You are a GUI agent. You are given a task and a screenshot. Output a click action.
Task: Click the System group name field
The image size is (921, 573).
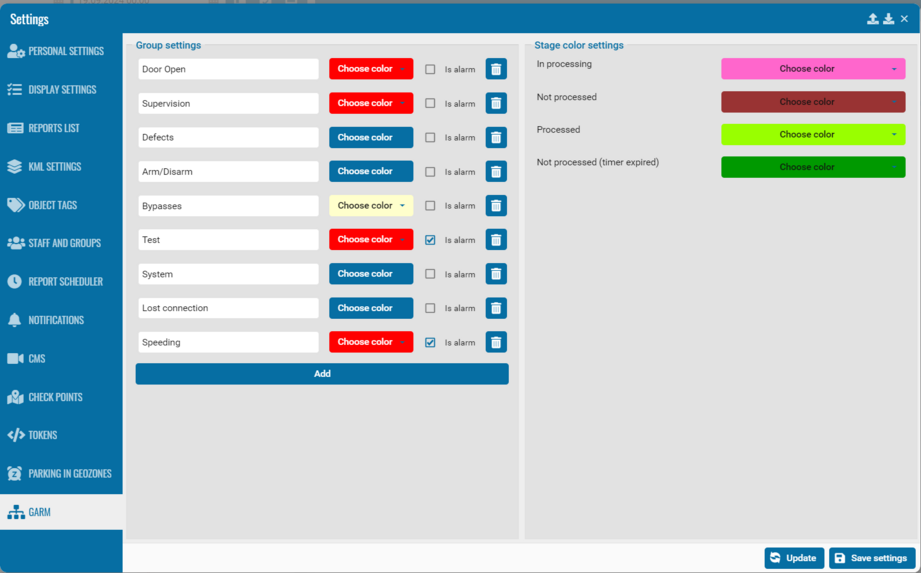click(228, 274)
